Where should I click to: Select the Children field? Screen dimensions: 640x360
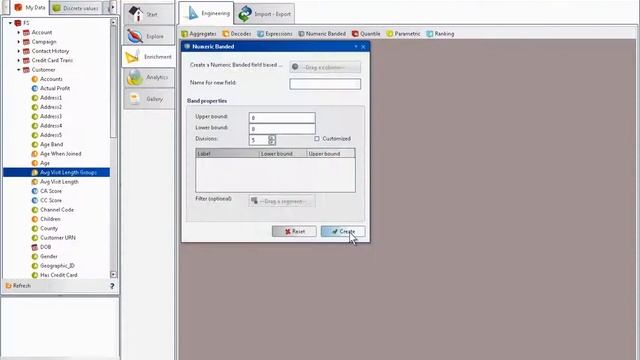point(50,219)
